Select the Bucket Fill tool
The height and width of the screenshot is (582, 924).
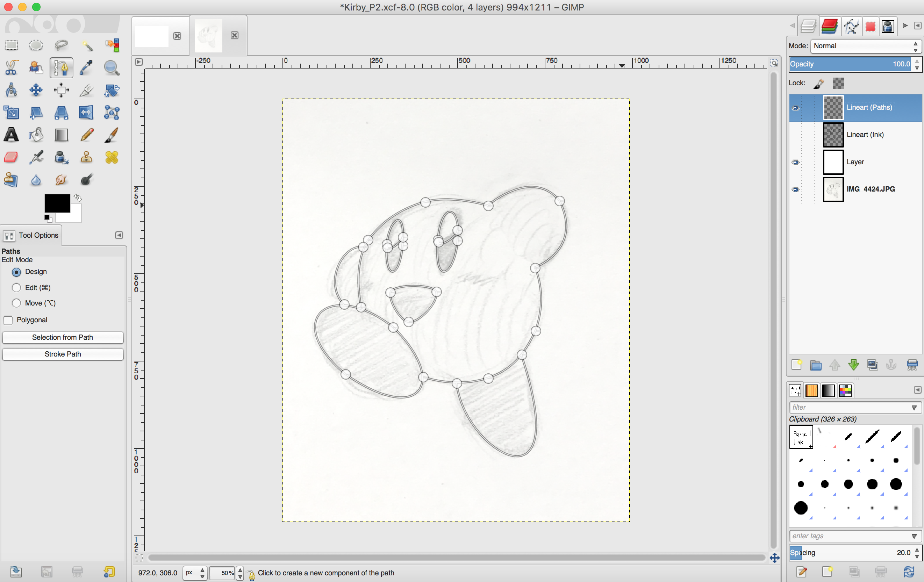coord(36,135)
